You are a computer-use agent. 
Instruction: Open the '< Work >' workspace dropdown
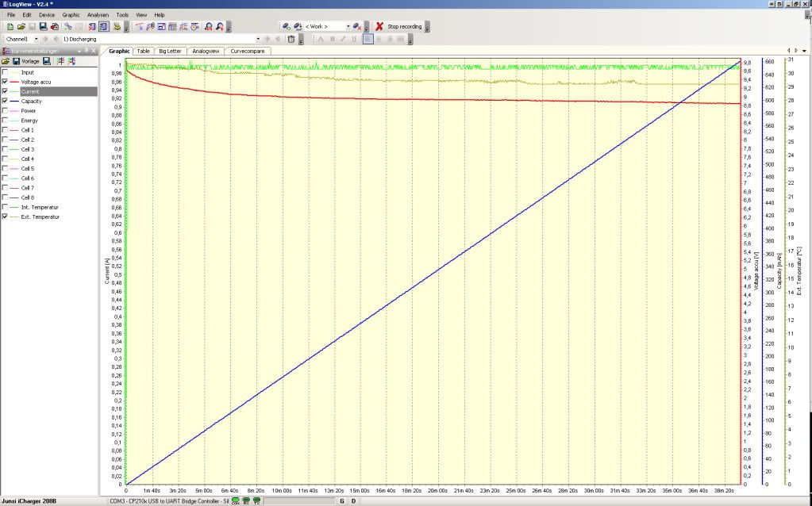click(346, 26)
